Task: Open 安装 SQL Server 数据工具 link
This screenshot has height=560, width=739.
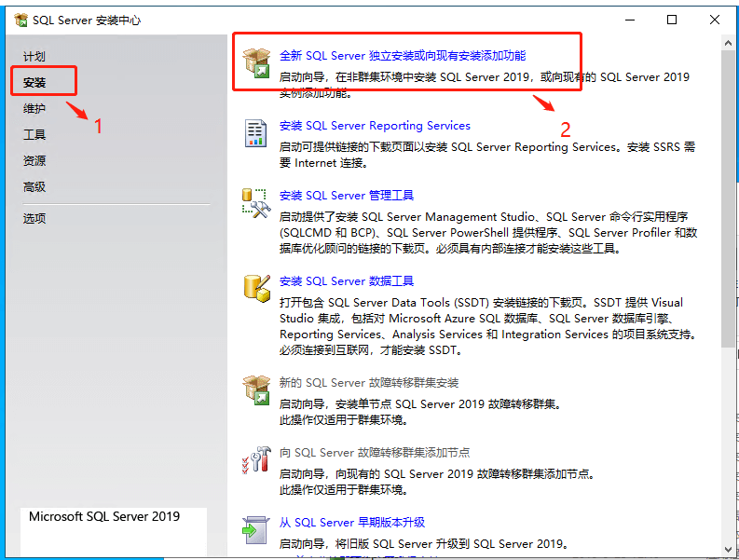Action: (347, 281)
